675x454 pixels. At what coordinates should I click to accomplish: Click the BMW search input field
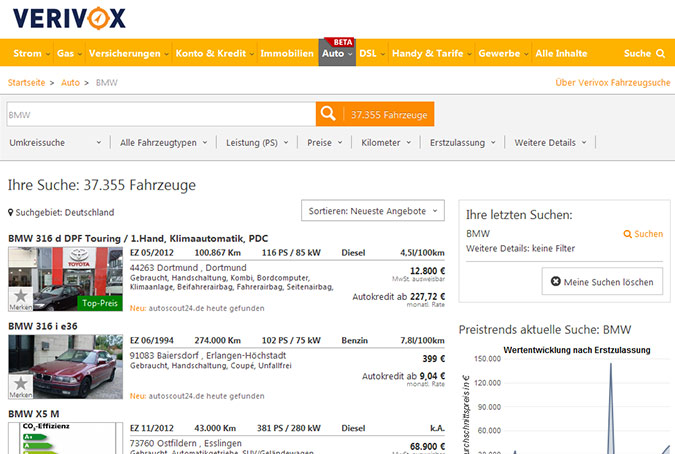[161, 114]
